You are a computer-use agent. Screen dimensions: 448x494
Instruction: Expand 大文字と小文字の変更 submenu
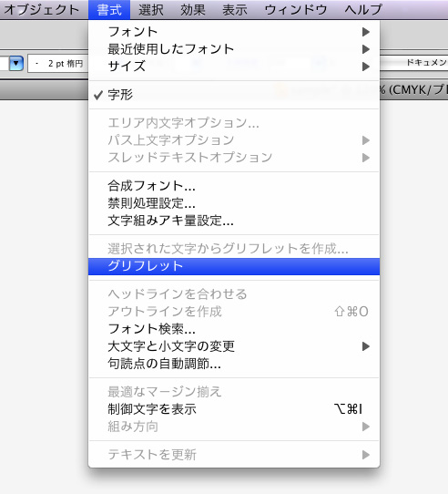(234, 346)
